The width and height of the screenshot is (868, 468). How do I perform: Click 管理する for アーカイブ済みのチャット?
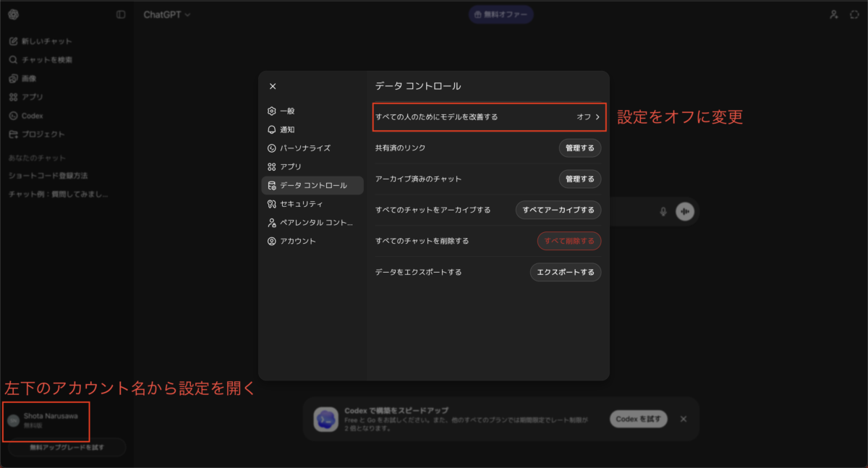click(579, 179)
